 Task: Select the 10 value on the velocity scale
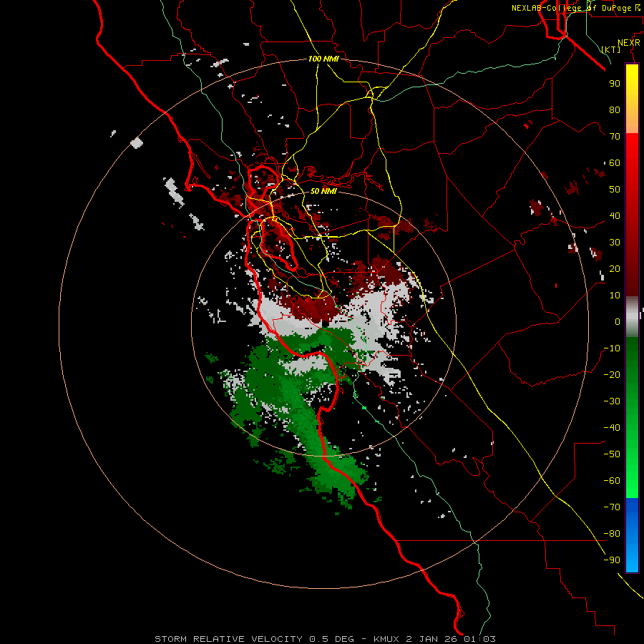coord(615,296)
